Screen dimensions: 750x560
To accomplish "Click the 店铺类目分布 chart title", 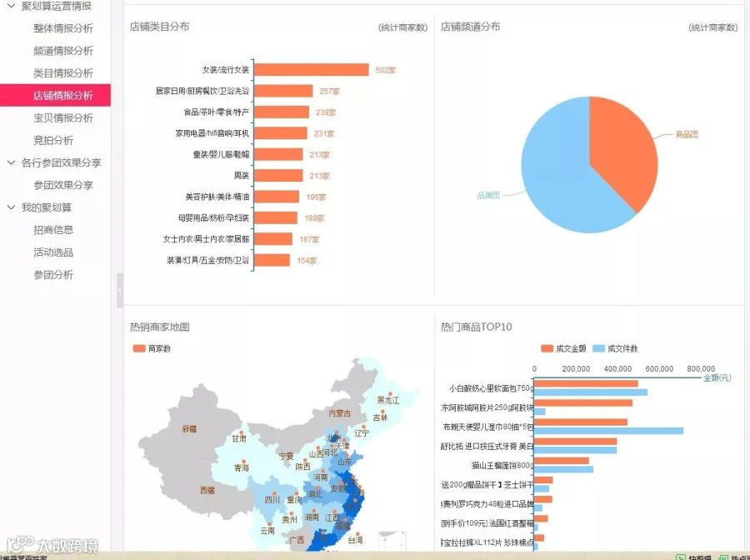I will (160, 27).
